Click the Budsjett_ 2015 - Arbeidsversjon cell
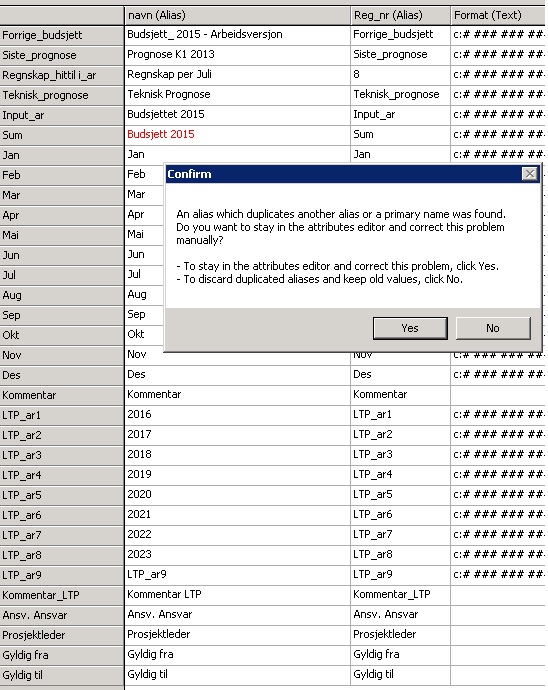 [238, 35]
